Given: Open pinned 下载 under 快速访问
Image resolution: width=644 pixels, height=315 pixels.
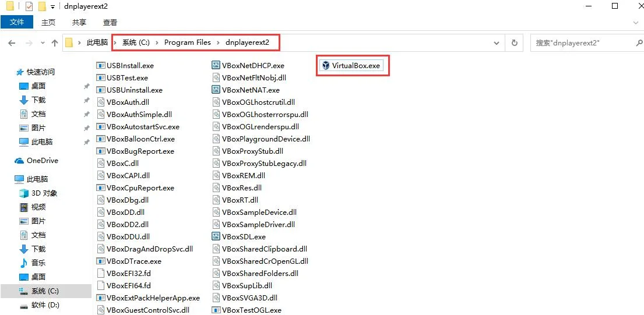Looking at the screenshot, I should 33,100.
